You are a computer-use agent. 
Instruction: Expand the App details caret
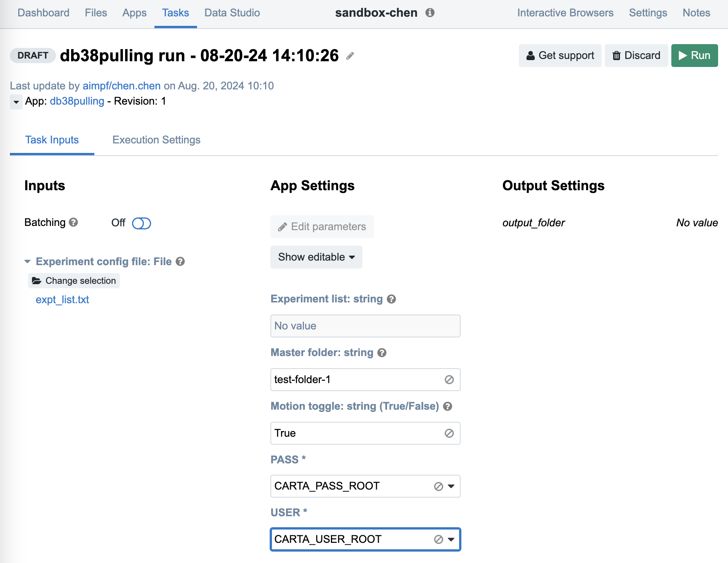tap(16, 102)
